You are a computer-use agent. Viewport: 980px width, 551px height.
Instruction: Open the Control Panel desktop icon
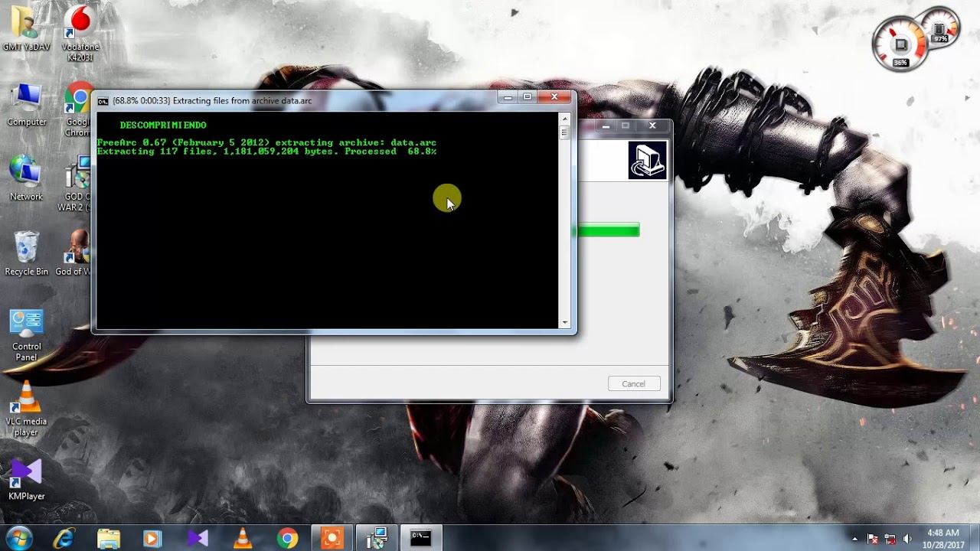[x=26, y=334]
